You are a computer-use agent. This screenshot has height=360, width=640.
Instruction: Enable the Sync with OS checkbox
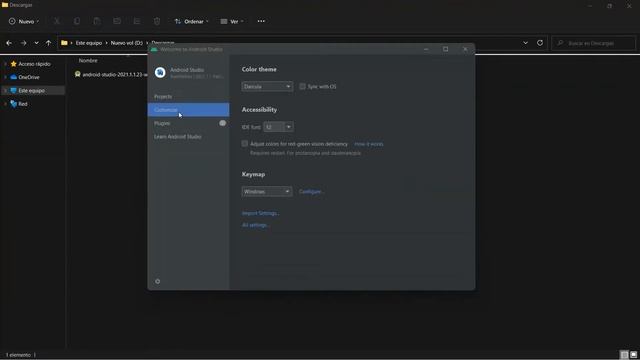302,87
